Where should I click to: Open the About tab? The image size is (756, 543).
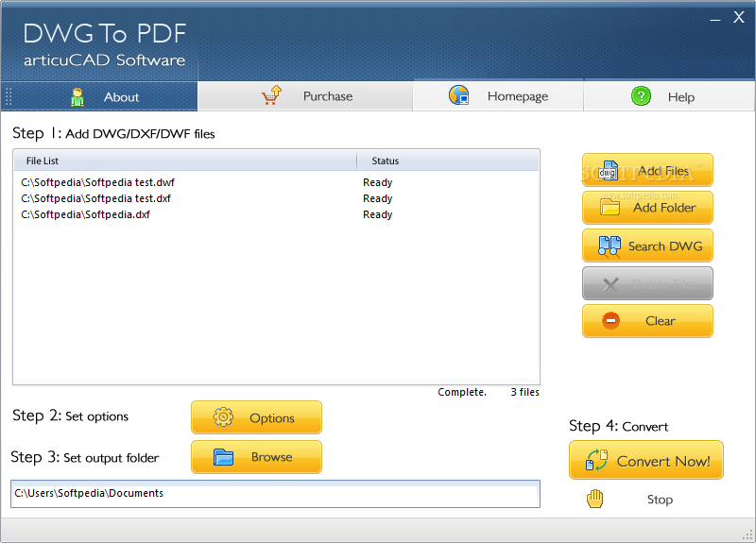99,97
